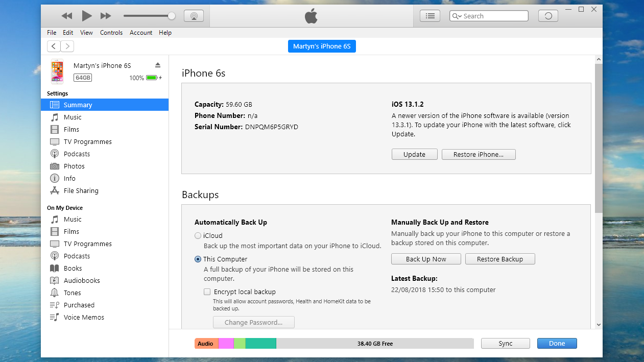Eject Martyn's iPhone 6S

tap(158, 65)
